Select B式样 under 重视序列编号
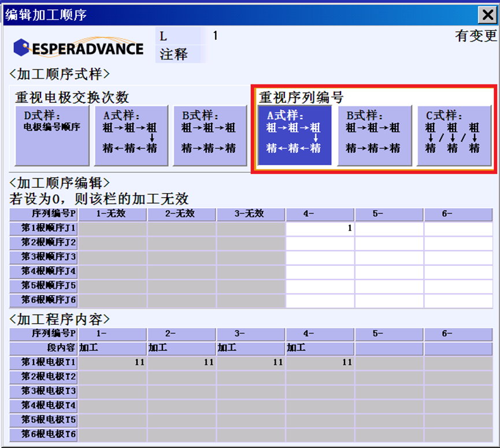The width and height of the screenshot is (500, 448). tap(374, 135)
